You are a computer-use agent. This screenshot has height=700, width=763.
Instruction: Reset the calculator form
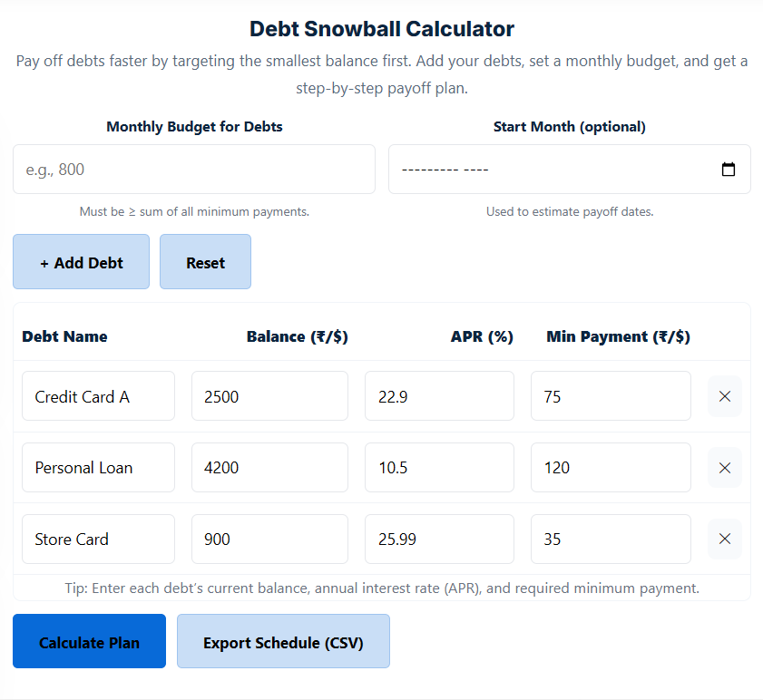205,262
